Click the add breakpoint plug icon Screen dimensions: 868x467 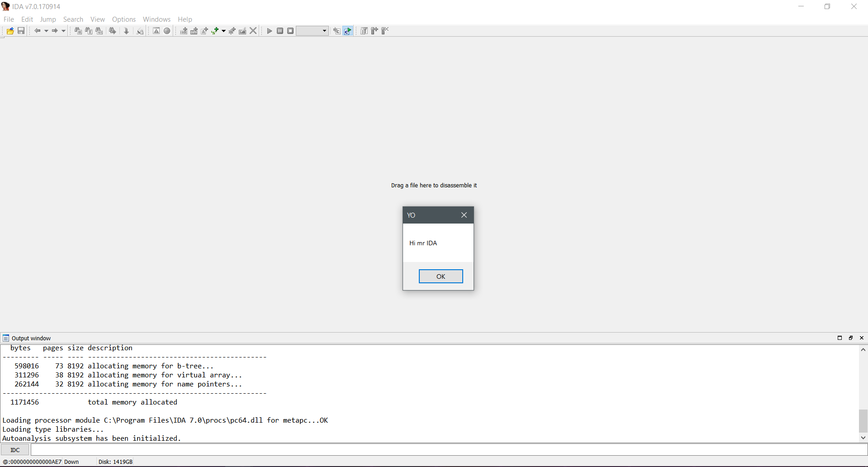pyautogui.click(x=375, y=31)
